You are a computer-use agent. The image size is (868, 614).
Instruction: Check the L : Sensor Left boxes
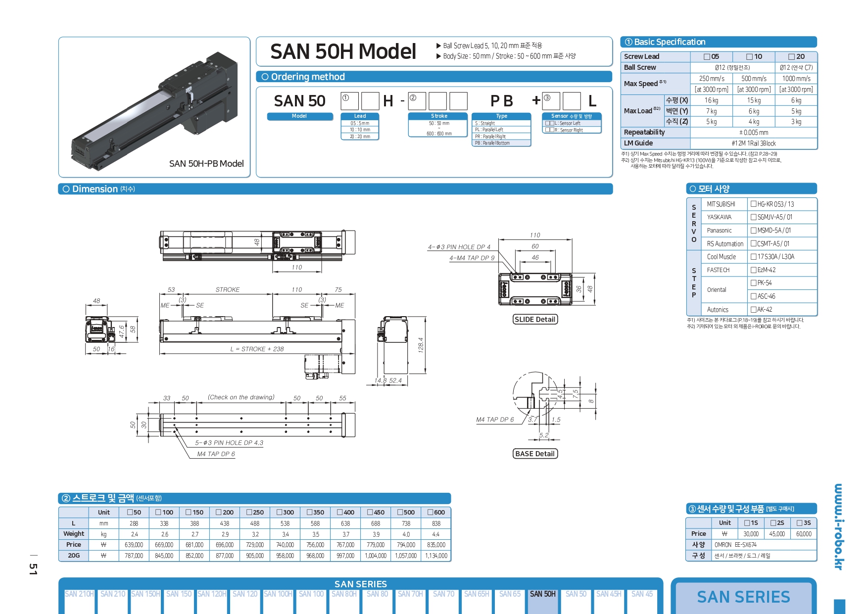[x=550, y=123]
